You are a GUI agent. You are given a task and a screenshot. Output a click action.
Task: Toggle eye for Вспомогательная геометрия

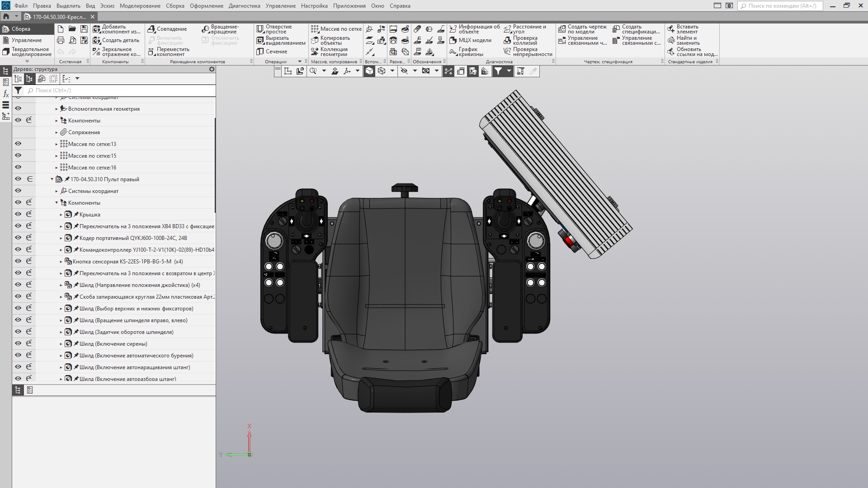[x=18, y=108]
